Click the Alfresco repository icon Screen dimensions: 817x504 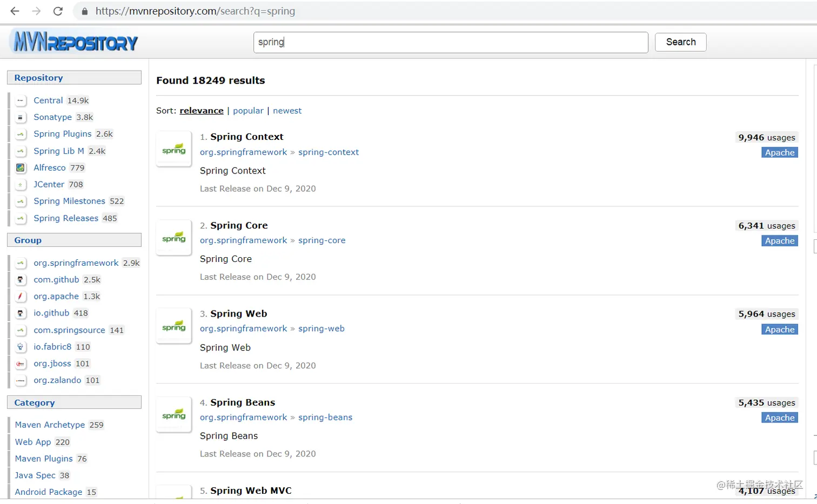point(21,168)
